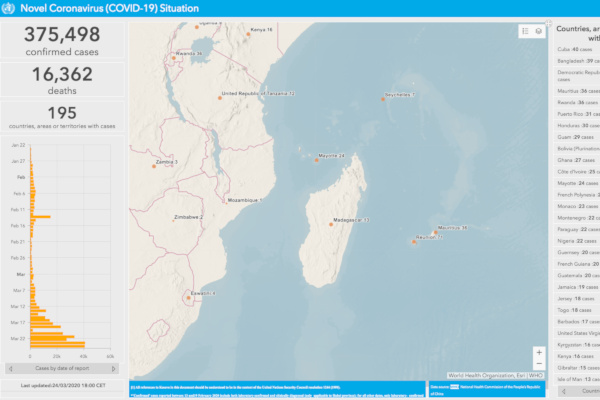The height and width of the screenshot is (400, 600).
Task: Select the Togo :18 cases row
Action: coord(577,310)
